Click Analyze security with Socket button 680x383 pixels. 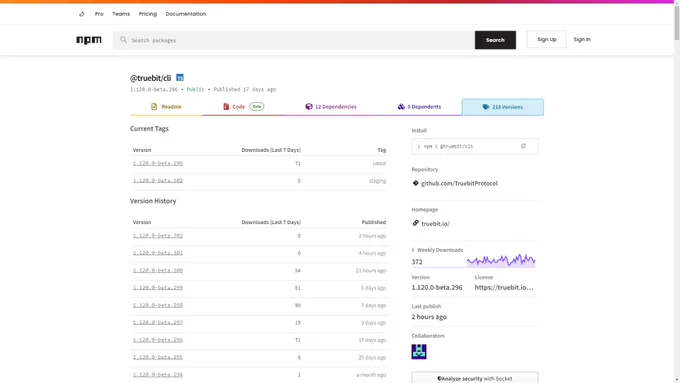(475, 378)
